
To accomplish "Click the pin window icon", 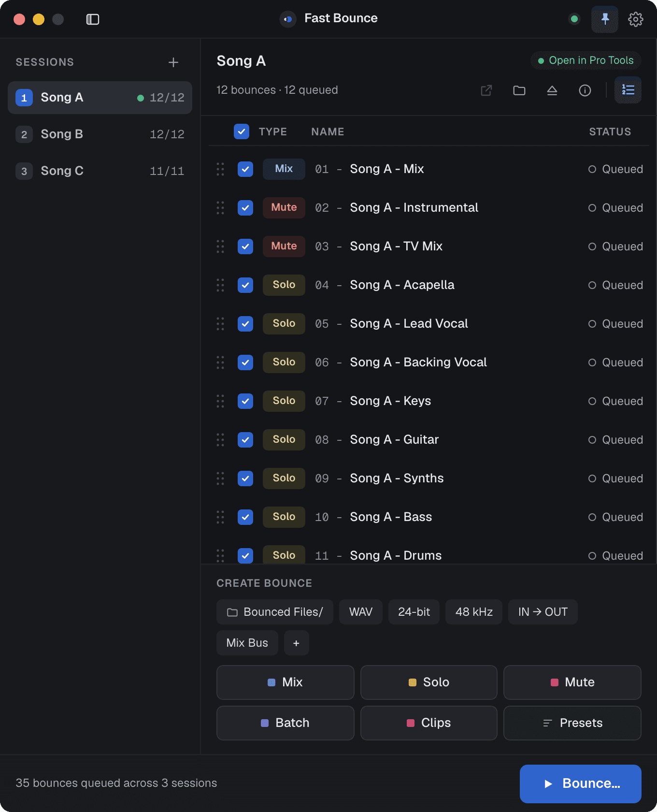I will 605,19.
